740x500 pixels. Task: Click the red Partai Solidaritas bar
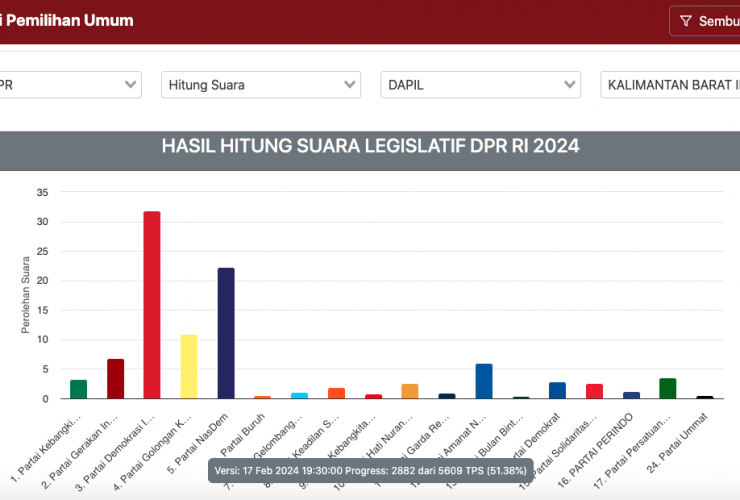595,391
